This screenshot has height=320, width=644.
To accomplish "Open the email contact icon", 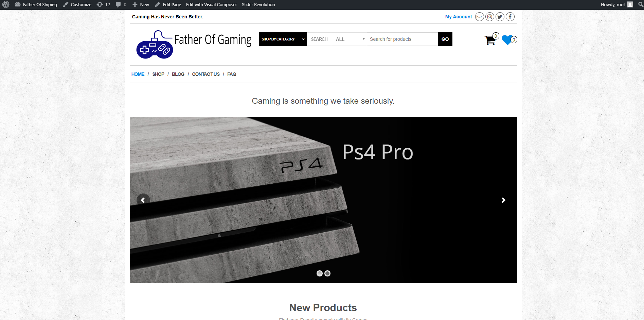I will click(479, 16).
